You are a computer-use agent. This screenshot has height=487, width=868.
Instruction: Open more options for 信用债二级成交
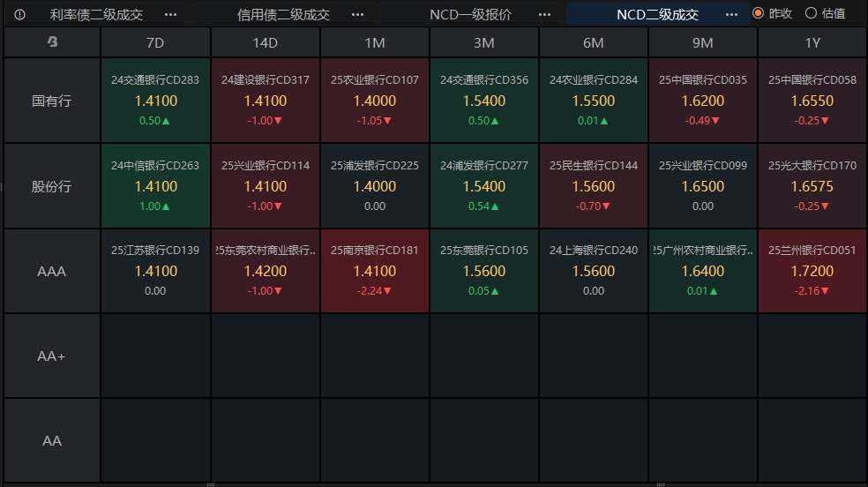[x=357, y=14]
